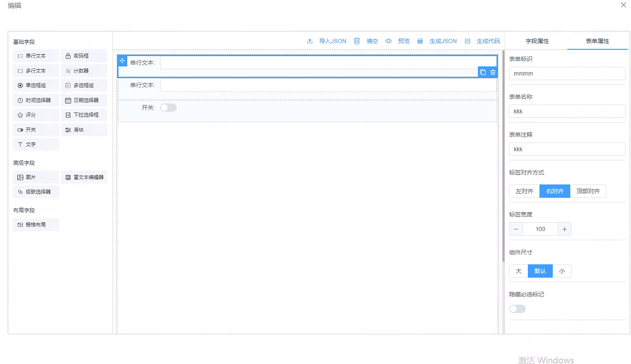Add a 下拉选择框 dropdown select field
Image resolution: width=631 pixels, height=364 pixels.
[84, 115]
